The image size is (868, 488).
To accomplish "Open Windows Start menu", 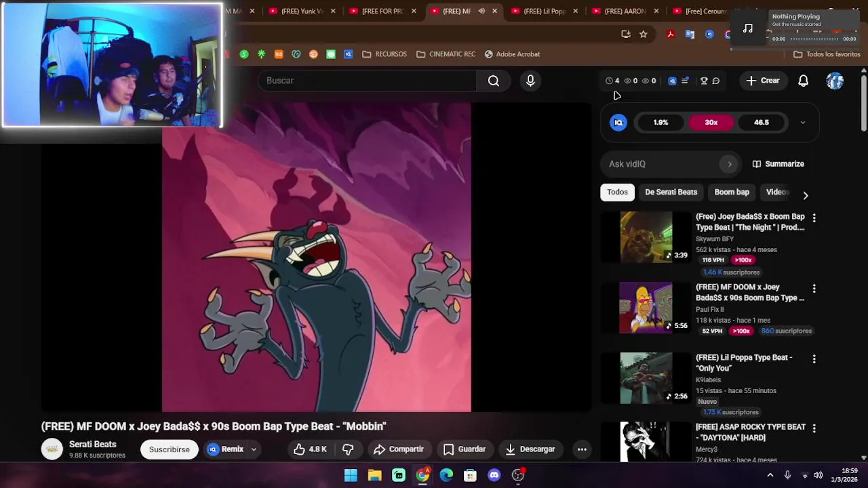I will point(351,475).
